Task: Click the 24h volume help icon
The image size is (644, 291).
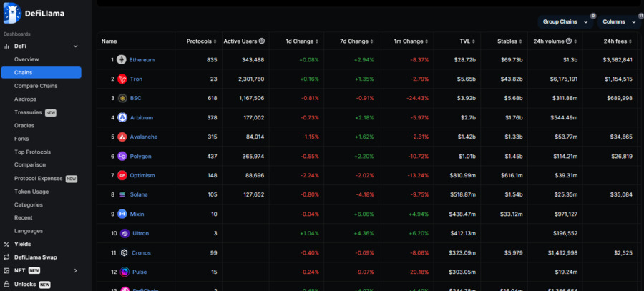Action: pyautogui.click(x=569, y=41)
